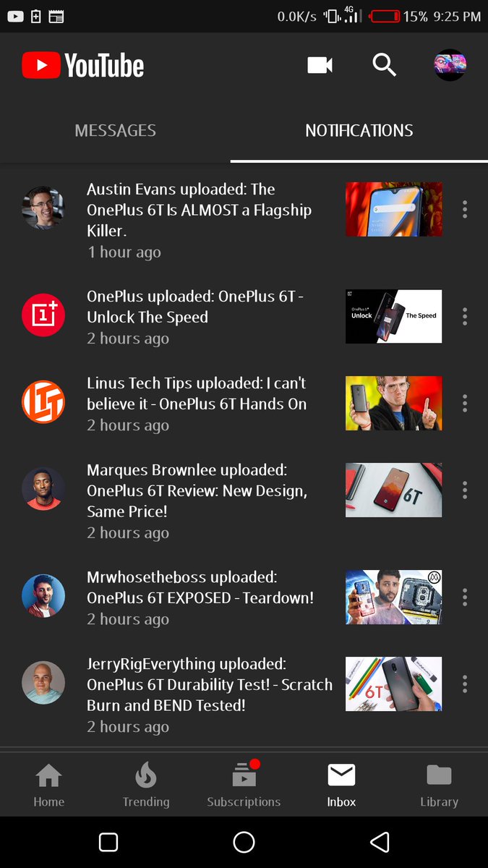Open options menu for Linus Tech Tips notification

click(465, 403)
